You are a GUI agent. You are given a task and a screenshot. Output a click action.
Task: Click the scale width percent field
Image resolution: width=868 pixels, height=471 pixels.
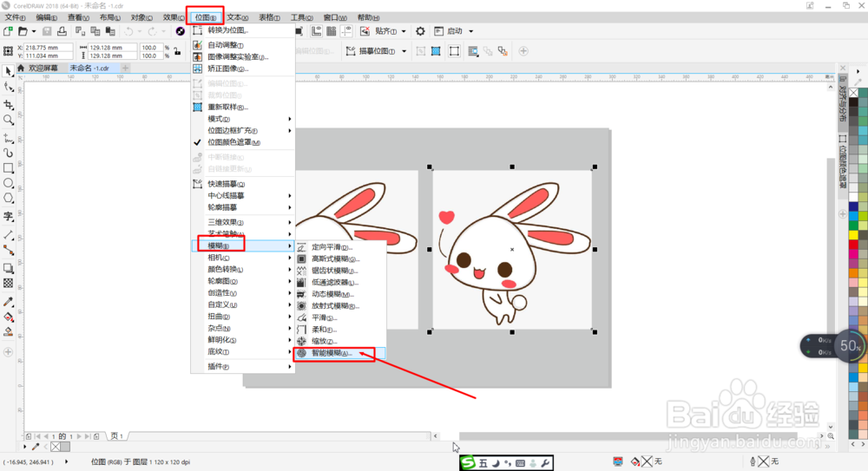click(150, 48)
